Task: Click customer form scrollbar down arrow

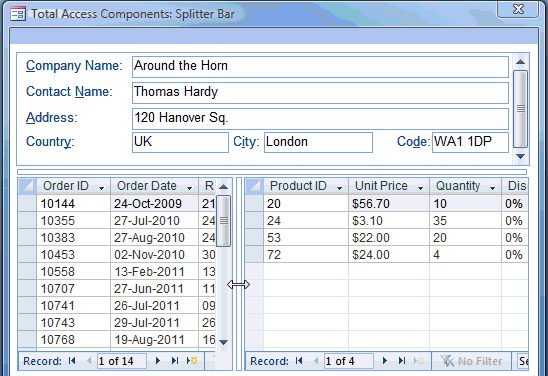Action: coord(520,157)
